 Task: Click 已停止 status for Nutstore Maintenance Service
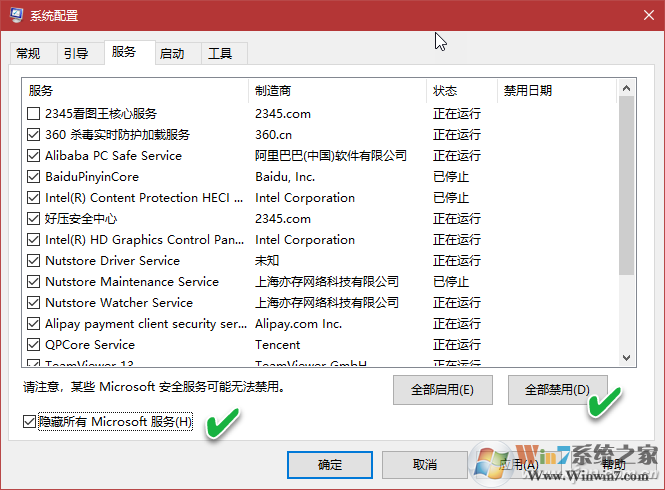451,282
